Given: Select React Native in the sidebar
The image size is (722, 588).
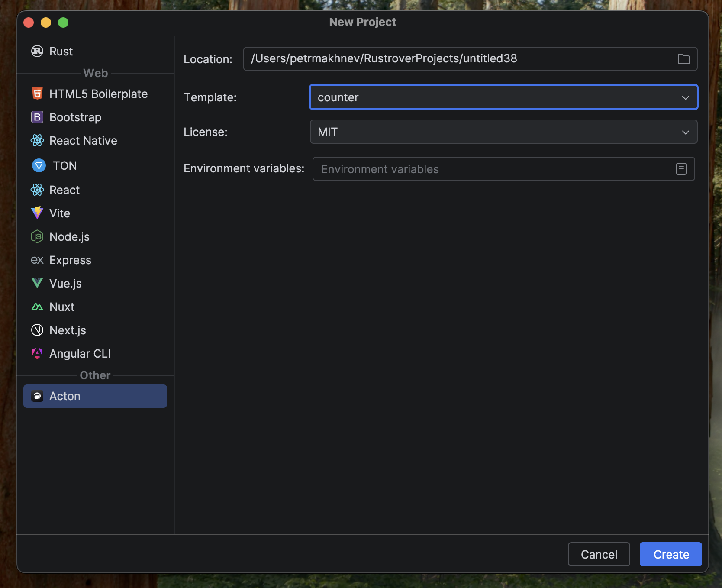Looking at the screenshot, I should pyautogui.click(x=83, y=141).
